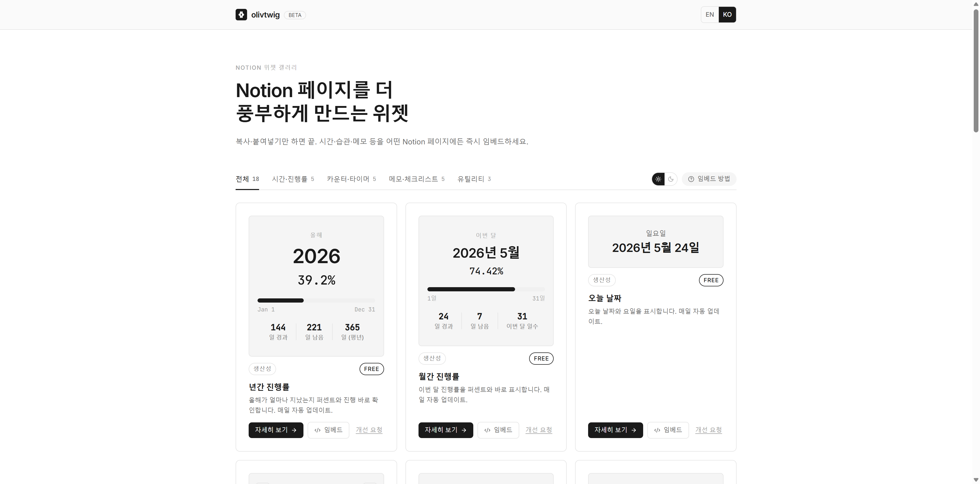Click the 생산성 tag on 년간 진행률 card

(262, 369)
